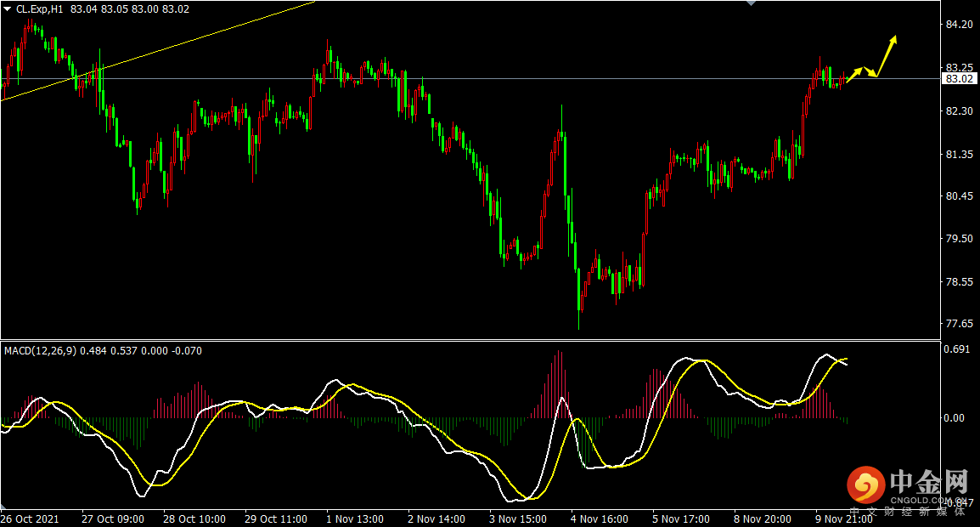This screenshot has height=527, width=980.
Task: Click the 77.65 price scale label
Action: pos(959,324)
